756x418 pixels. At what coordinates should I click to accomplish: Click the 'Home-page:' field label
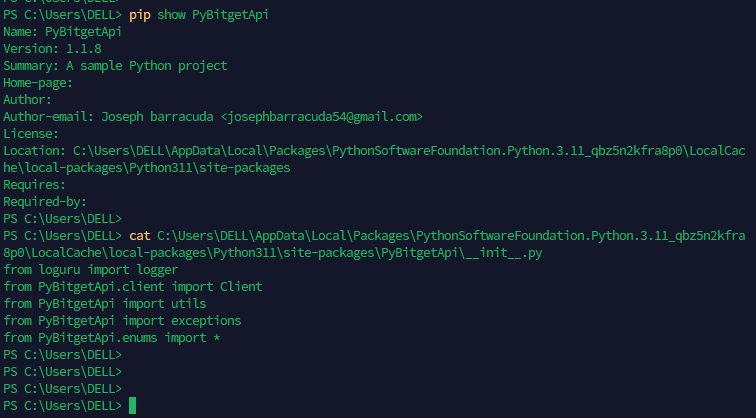(37, 83)
